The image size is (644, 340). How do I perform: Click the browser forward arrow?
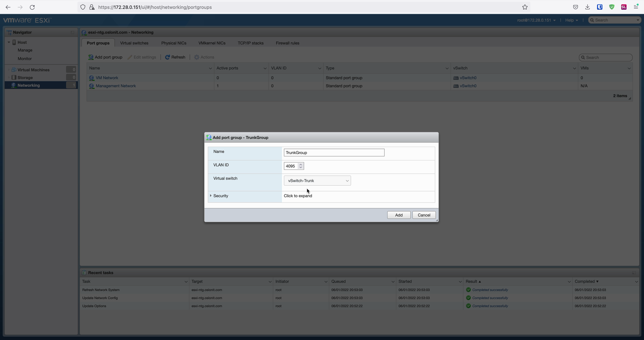coord(20,7)
